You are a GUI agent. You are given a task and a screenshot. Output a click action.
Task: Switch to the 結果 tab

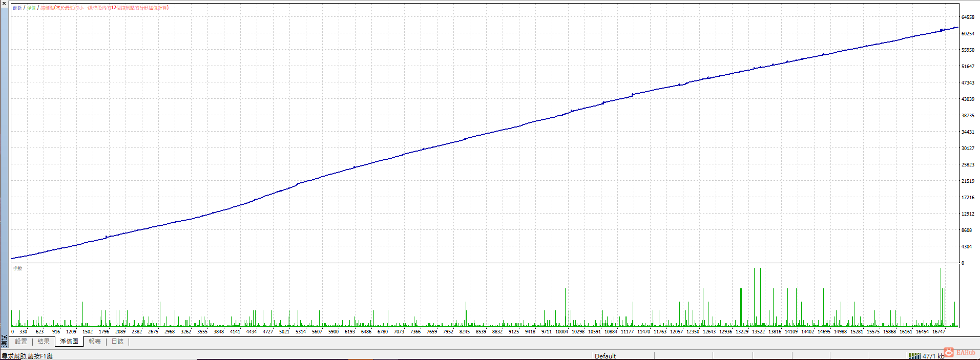[x=44, y=342]
